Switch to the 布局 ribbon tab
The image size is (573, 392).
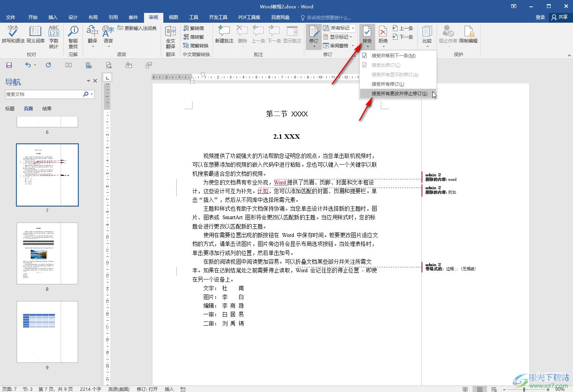[93, 17]
